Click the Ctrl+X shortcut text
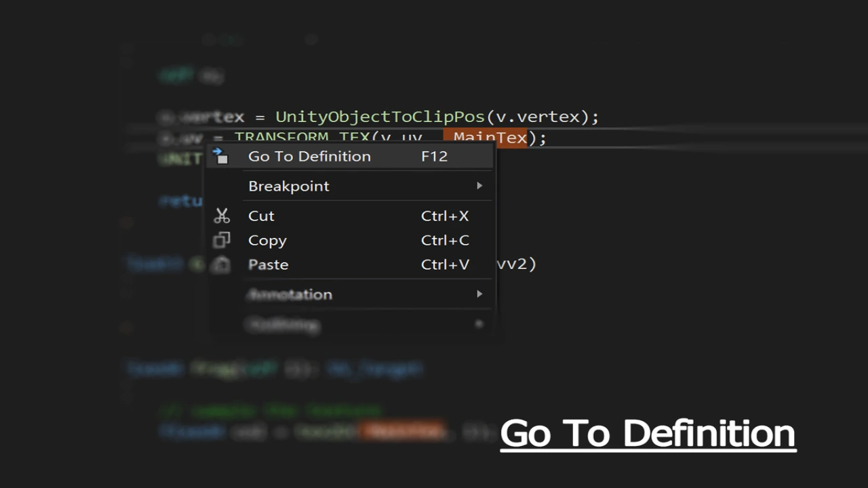The width and height of the screenshot is (868, 488). click(445, 216)
